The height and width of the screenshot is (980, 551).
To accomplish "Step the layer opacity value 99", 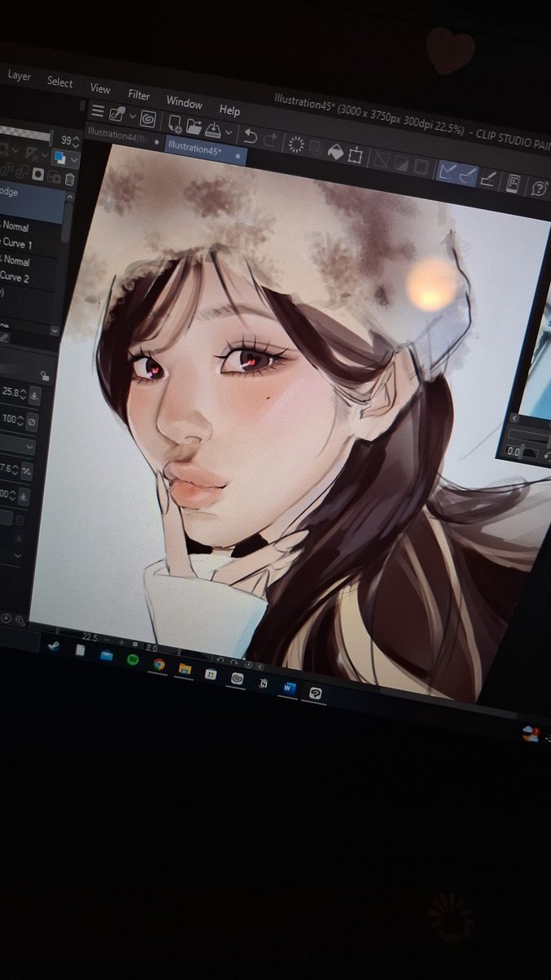I will point(75,142).
